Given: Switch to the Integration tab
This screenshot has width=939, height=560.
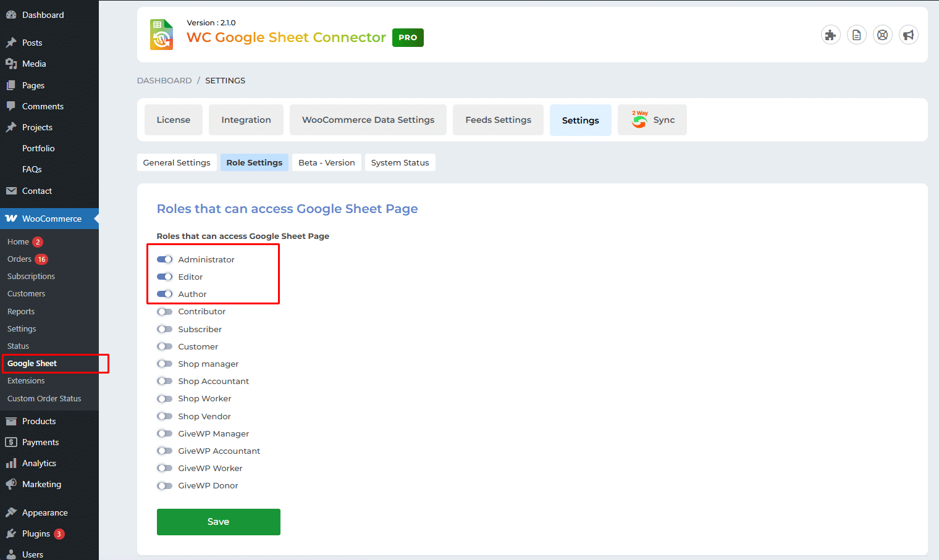Looking at the screenshot, I should pos(246,120).
